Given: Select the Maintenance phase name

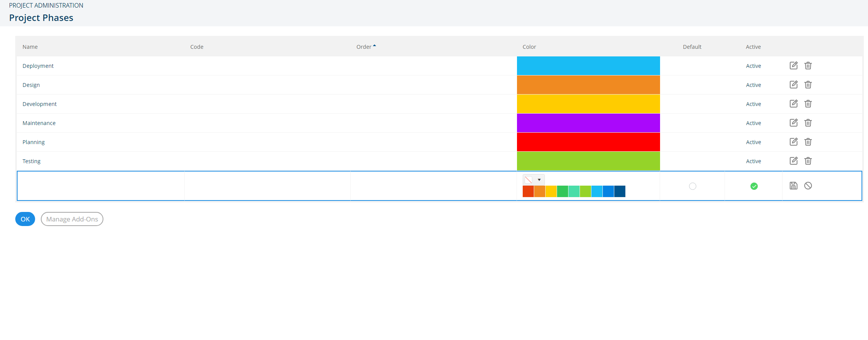Looking at the screenshot, I should coord(39,123).
